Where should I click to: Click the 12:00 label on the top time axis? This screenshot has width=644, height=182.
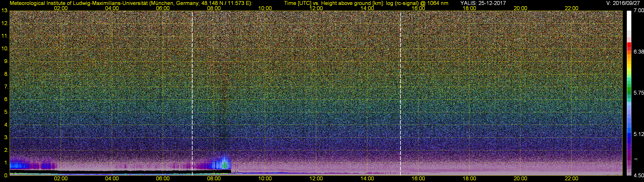point(316,8)
